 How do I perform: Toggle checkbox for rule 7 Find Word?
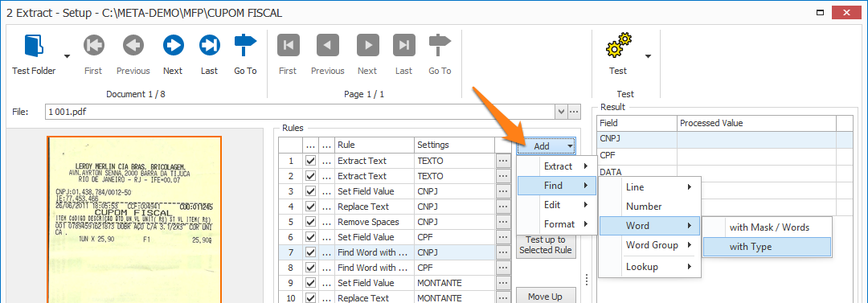tap(310, 252)
